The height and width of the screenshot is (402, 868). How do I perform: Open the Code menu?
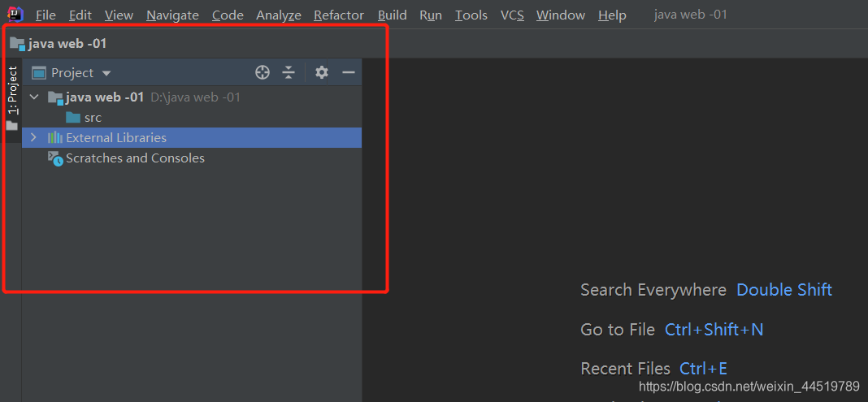(x=228, y=15)
